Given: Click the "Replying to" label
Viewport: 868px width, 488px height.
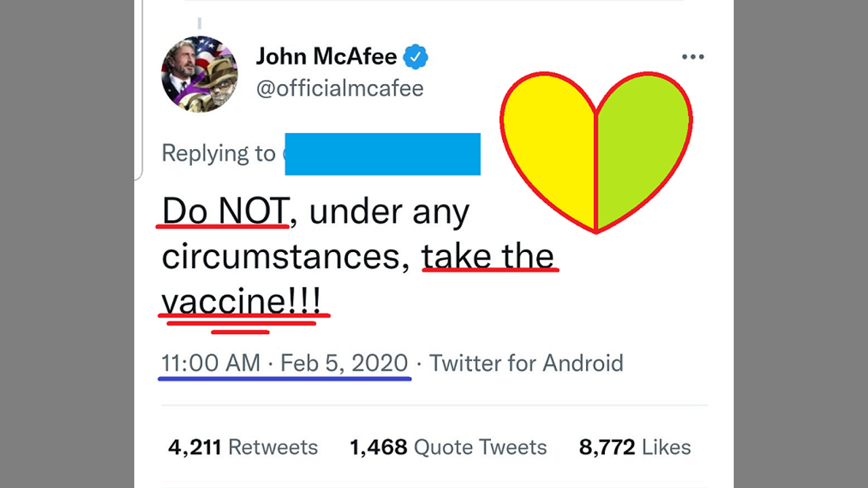Looking at the screenshot, I should 218,154.
